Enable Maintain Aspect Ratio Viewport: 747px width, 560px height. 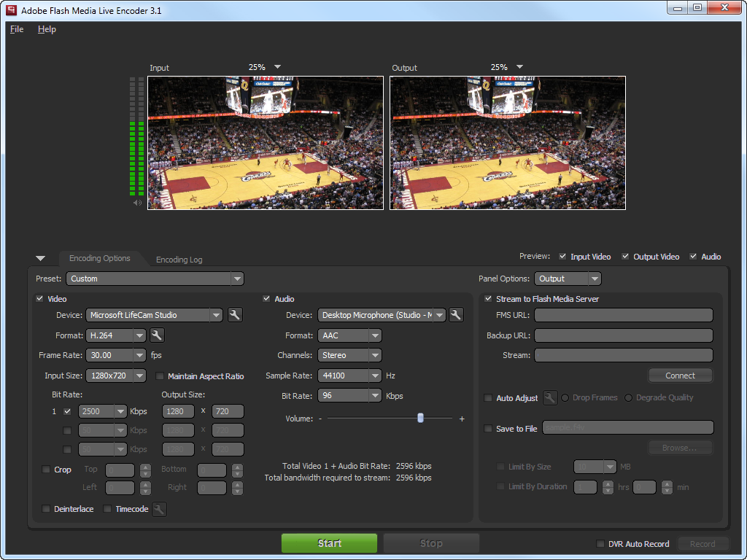(x=160, y=376)
